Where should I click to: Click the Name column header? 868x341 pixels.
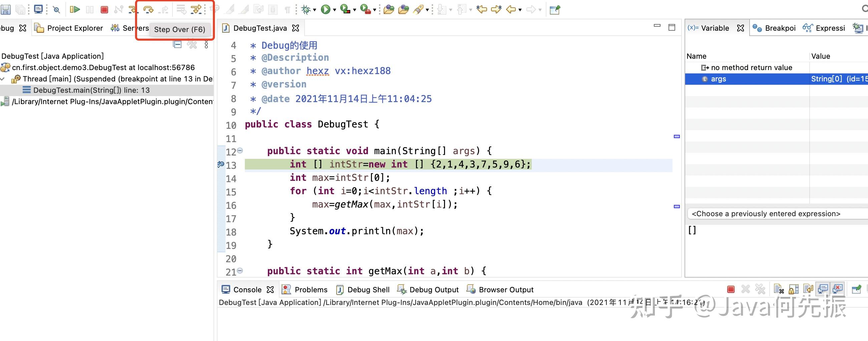coord(697,56)
